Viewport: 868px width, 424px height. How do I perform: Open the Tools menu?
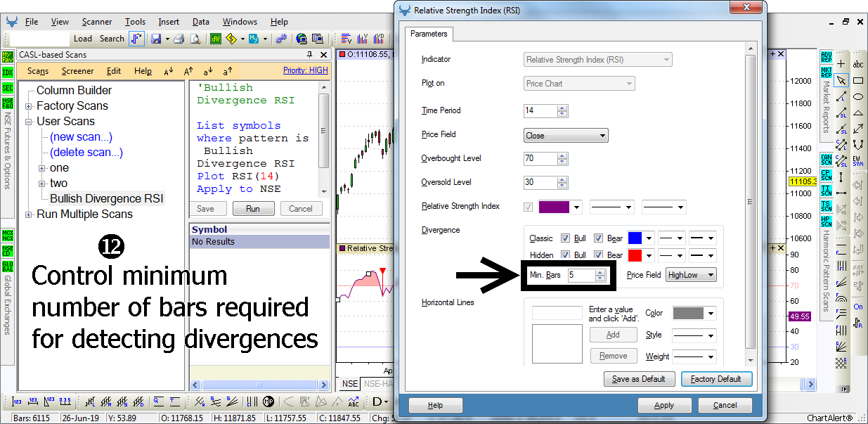[135, 22]
